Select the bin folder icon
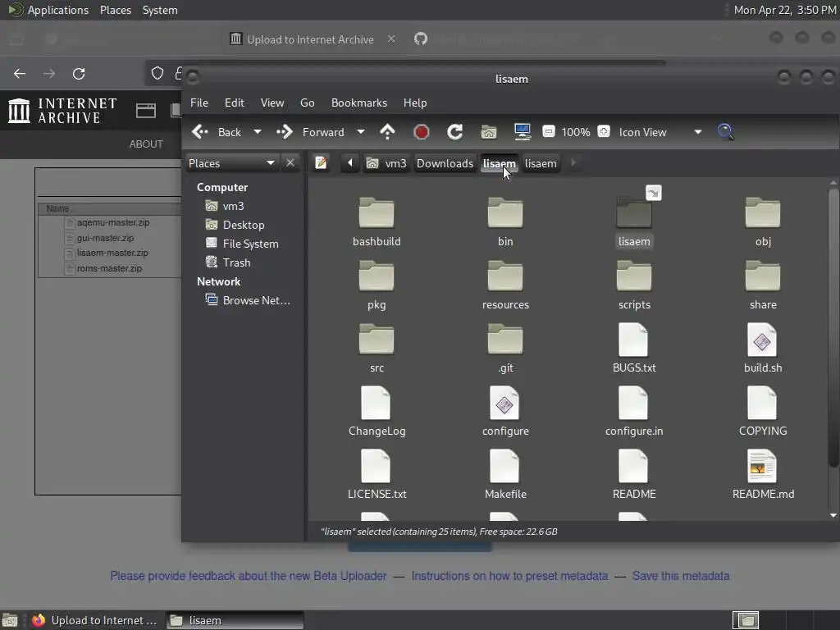The height and width of the screenshot is (630, 840). click(505, 213)
